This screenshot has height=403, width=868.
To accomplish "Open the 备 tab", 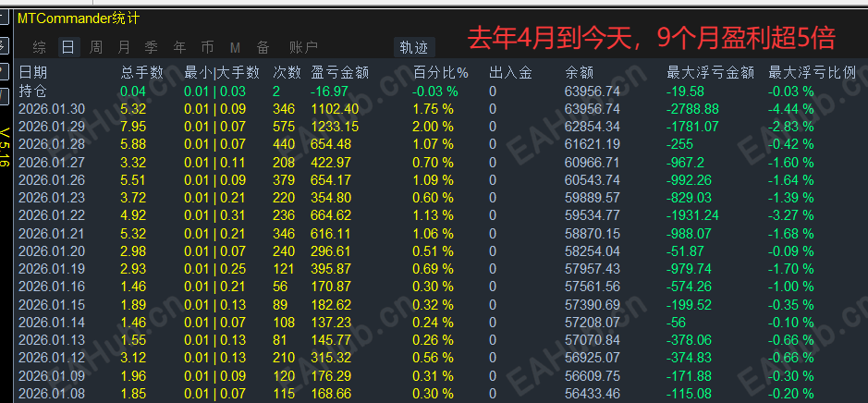I will (263, 48).
